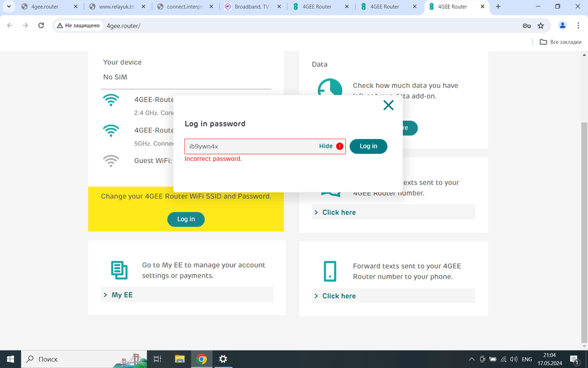The image size is (588, 368).
Task: Click the Log in button in dialog
Action: 368,146
